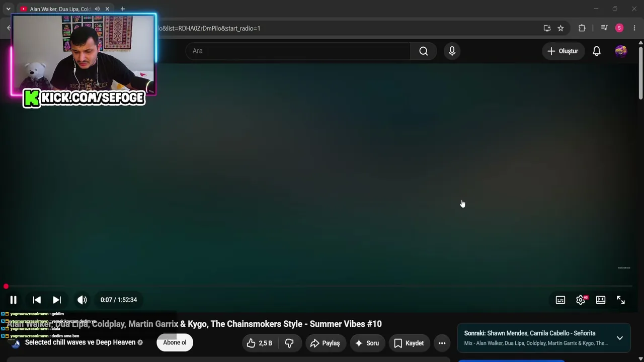The image size is (644, 362).
Task: Restore down the Chrome window
Action: pyautogui.click(x=615, y=9)
